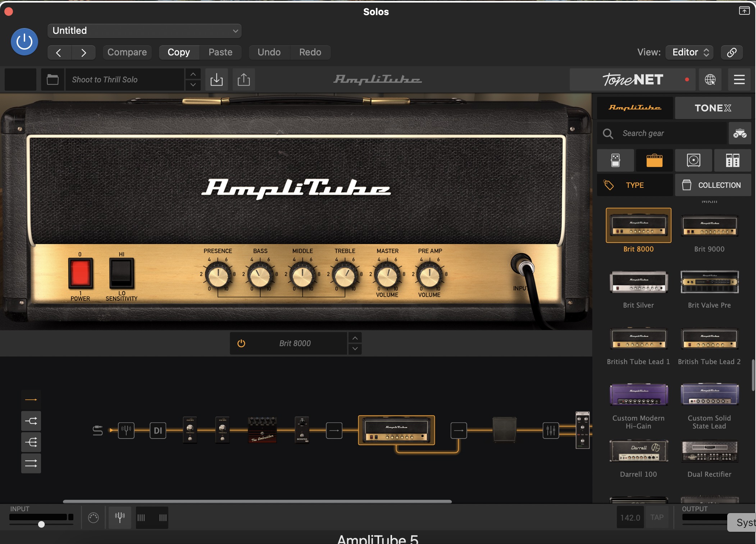Image resolution: width=756 pixels, height=544 pixels.
Task: Select British Tube Lead 1 amp
Action: pos(638,339)
